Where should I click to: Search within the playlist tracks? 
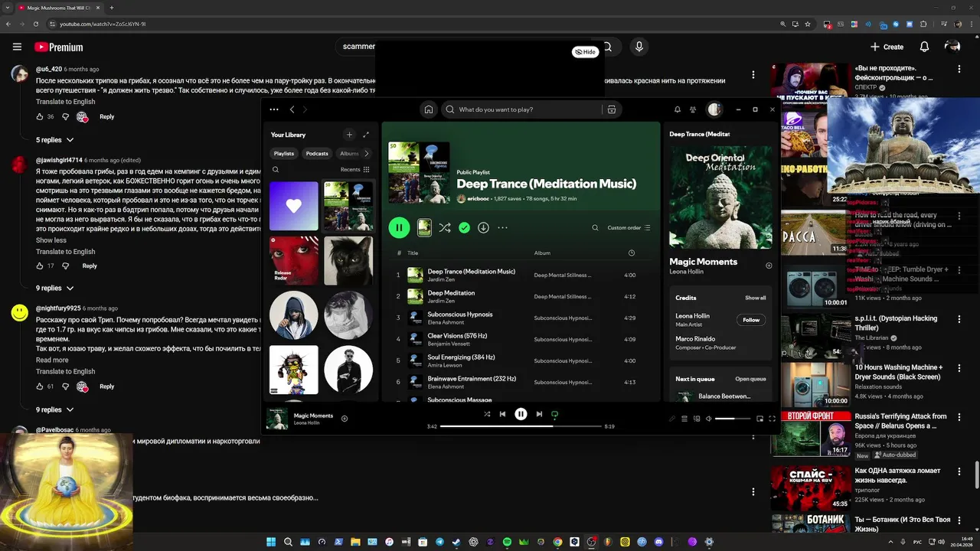pyautogui.click(x=595, y=227)
